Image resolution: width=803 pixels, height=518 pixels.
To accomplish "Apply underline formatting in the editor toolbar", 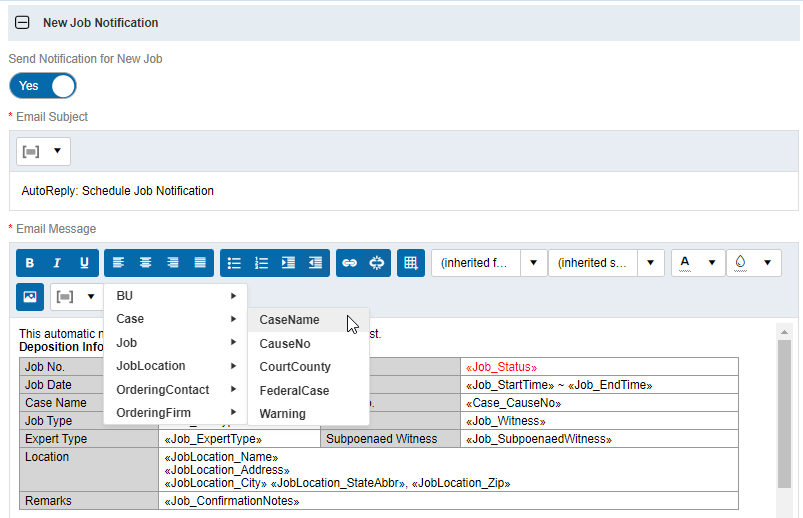I will pos(84,263).
